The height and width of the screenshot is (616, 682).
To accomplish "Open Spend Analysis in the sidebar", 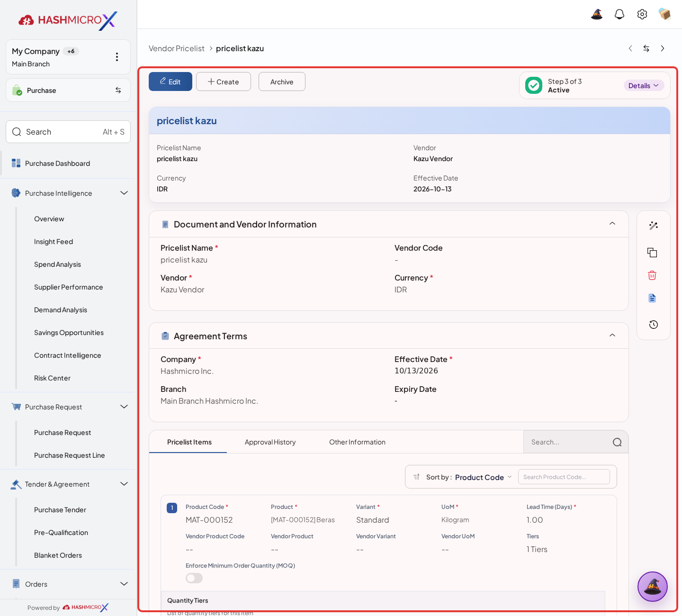I will tap(57, 264).
